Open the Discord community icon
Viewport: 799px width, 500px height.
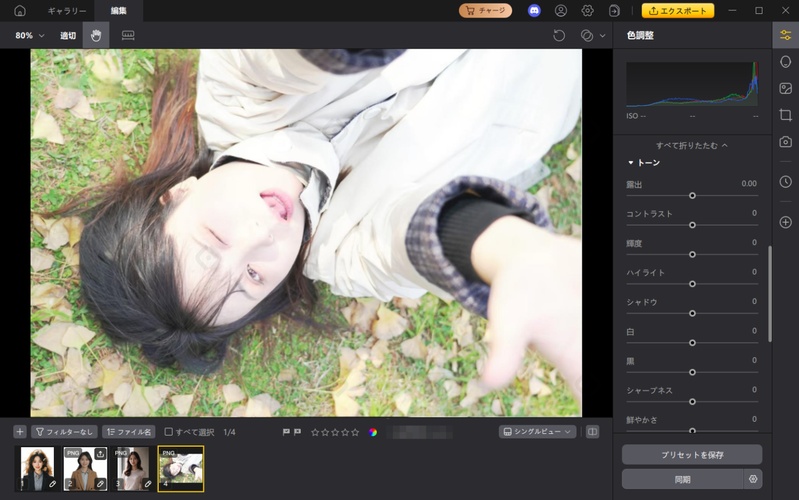pyautogui.click(x=534, y=10)
